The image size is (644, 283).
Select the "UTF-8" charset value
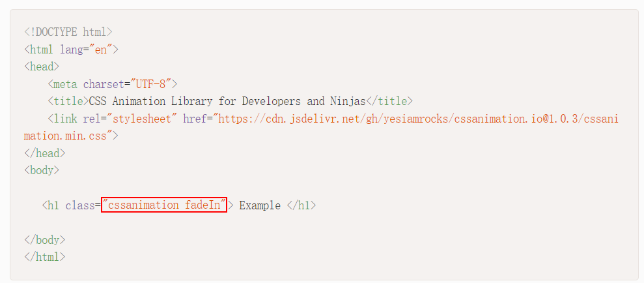(x=150, y=84)
